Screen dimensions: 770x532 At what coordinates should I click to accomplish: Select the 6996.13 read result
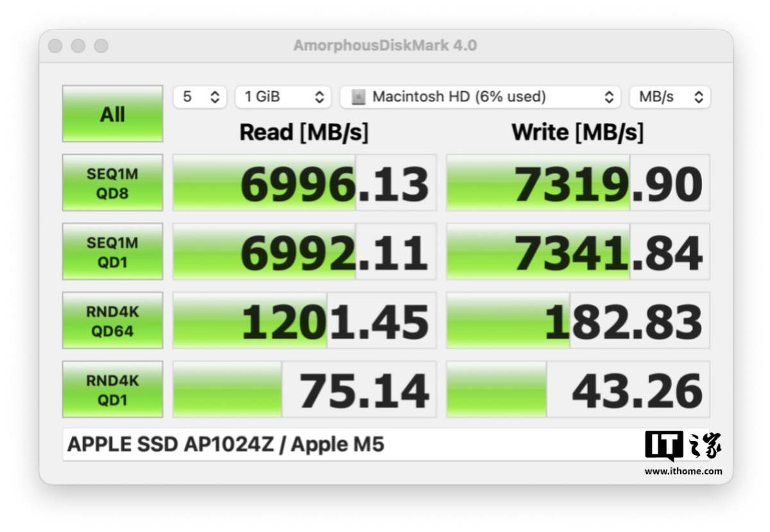coord(305,183)
